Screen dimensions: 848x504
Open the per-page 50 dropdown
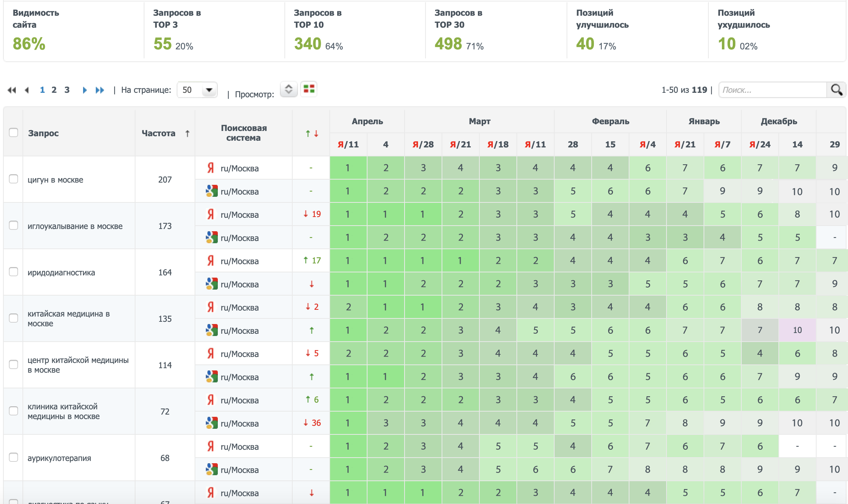pyautogui.click(x=197, y=90)
